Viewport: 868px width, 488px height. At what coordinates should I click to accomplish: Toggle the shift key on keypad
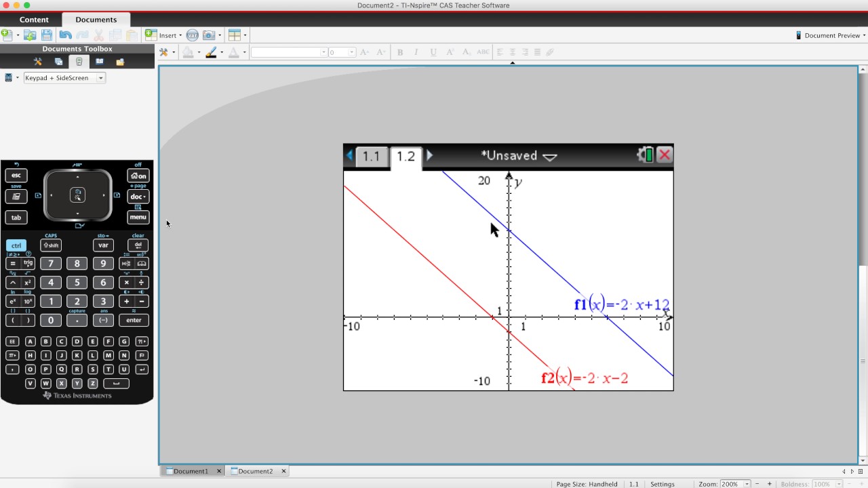click(x=51, y=245)
